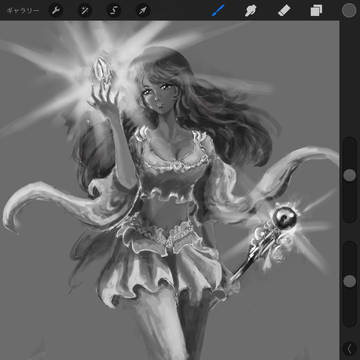Open the Adjustments magic wand menu
The width and height of the screenshot is (360, 360).
pyautogui.click(x=85, y=11)
